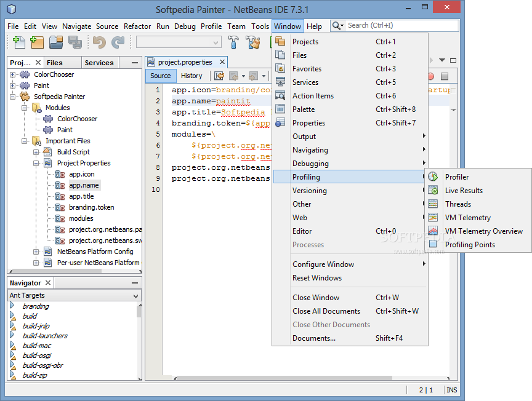Open the Output submenu

pyautogui.click(x=350, y=137)
